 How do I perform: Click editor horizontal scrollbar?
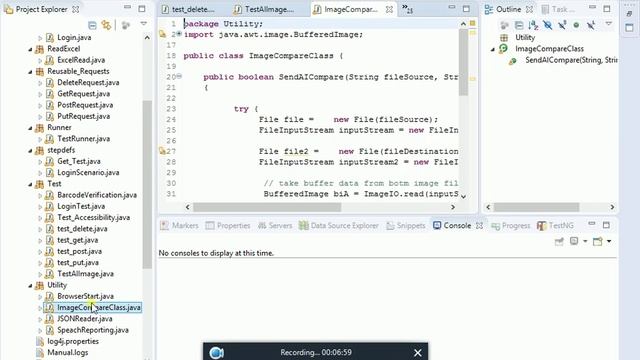point(267,207)
